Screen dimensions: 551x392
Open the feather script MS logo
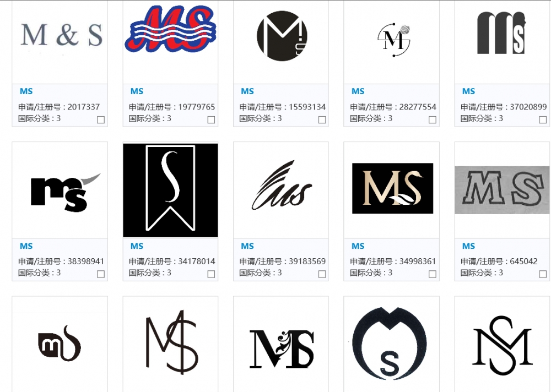282,186
